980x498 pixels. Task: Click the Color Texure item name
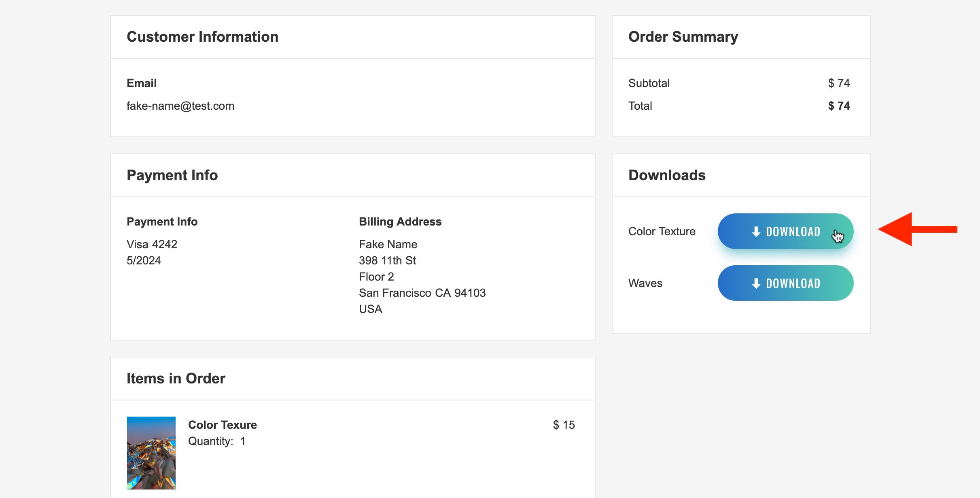pos(222,425)
